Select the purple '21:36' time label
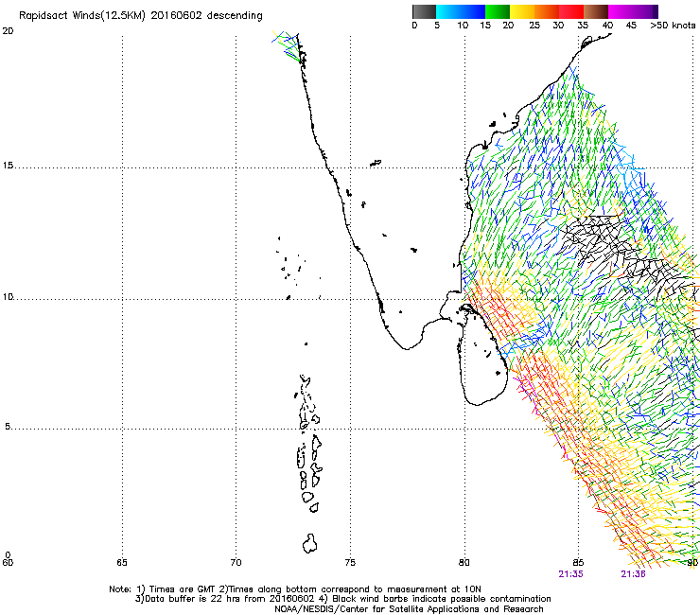This screenshot has height=615, width=700. [x=633, y=574]
